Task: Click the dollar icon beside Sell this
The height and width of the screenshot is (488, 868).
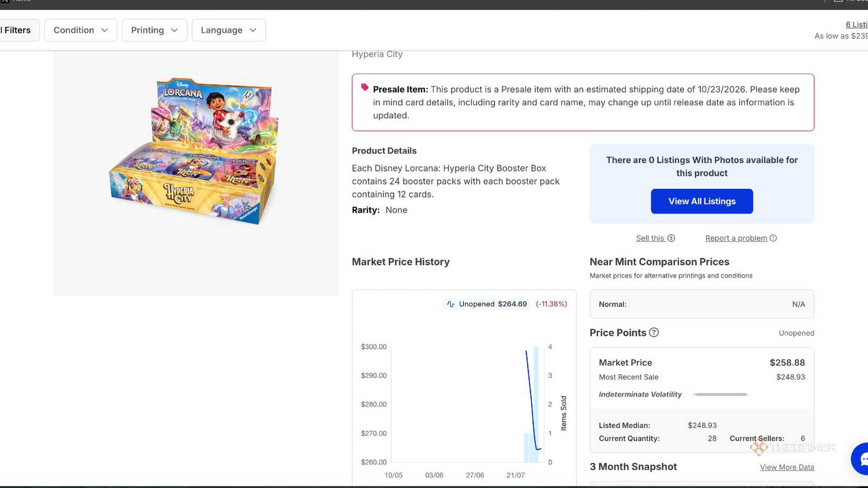Action: click(671, 238)
